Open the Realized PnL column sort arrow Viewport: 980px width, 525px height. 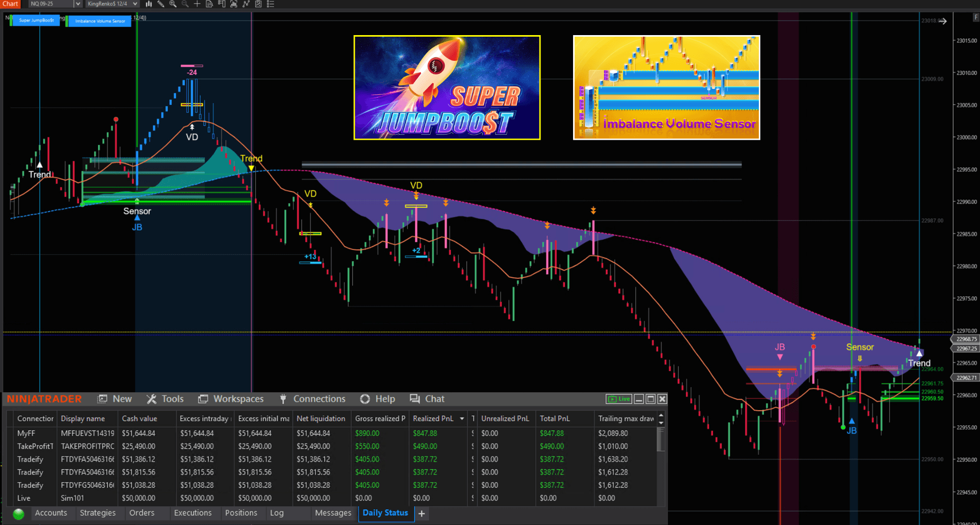(462, 419)
